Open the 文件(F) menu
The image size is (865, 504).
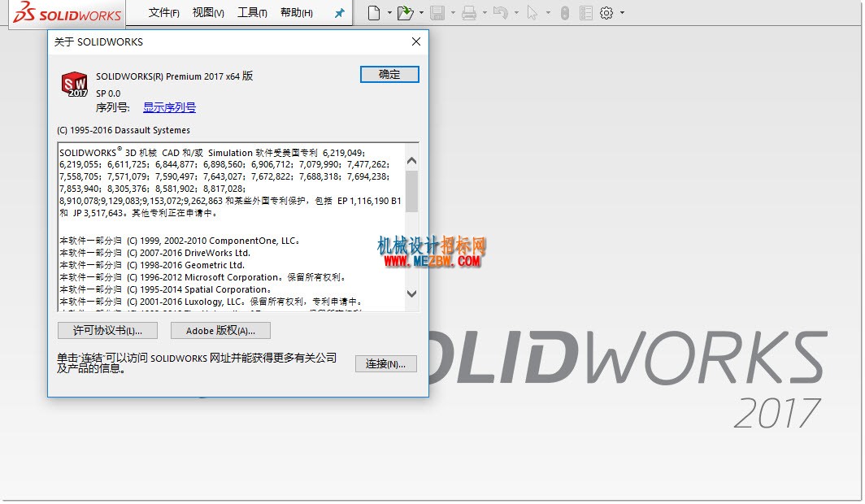pyautogui.click(x=164, y=13)
